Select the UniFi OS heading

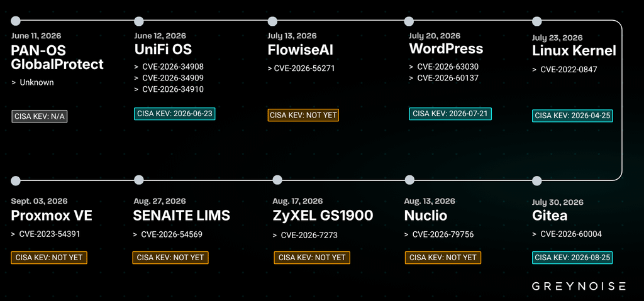(x=163, y=50)
